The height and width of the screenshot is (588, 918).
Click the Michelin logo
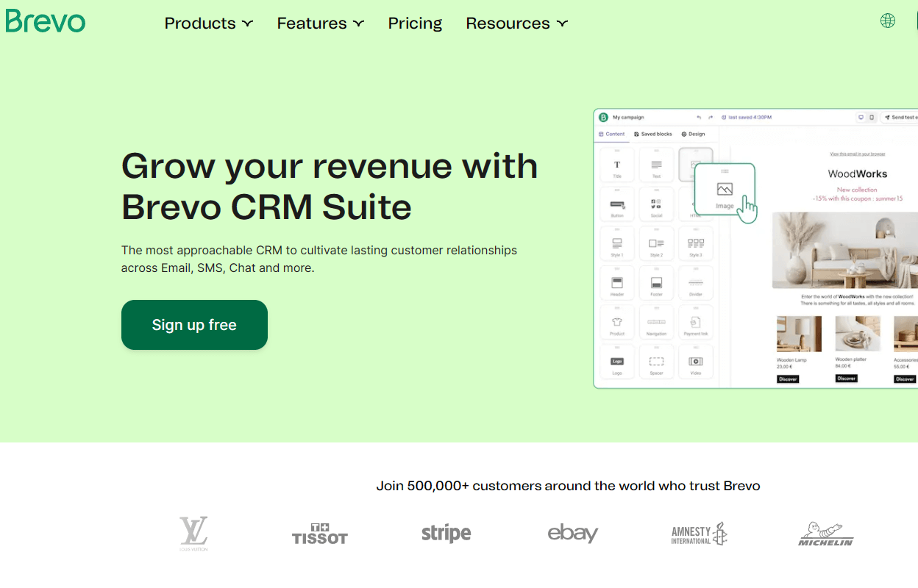(826, 534)
